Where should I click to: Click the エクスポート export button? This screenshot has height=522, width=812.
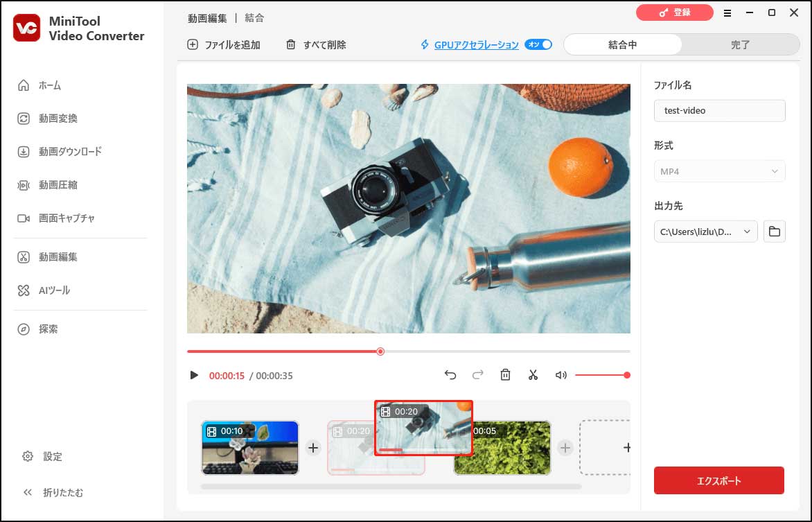coord(718,480)
